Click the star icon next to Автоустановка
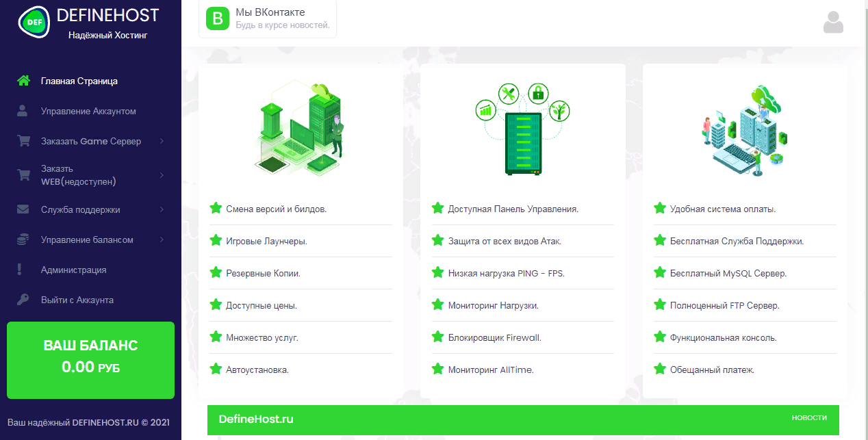 pos(216,369)
